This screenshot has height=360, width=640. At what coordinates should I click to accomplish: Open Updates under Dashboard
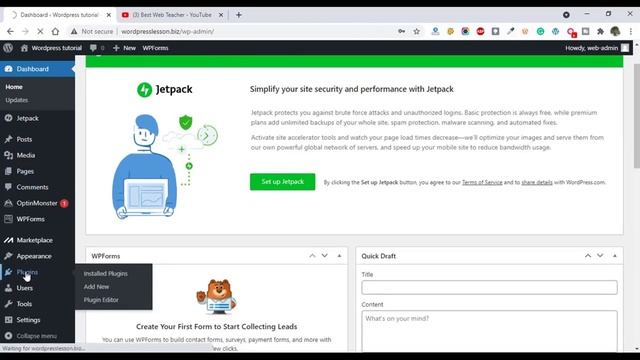(x=17, y=100)
